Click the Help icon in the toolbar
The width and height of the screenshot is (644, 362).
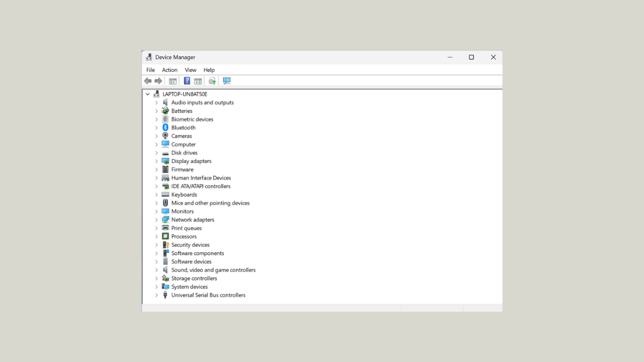click(186, 80)
